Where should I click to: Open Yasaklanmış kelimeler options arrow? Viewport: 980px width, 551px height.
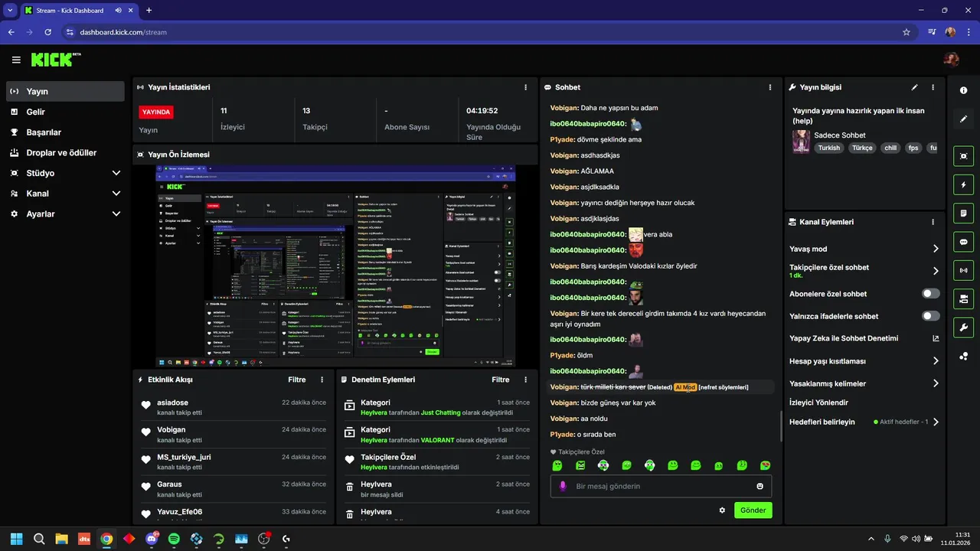[936, 383]
